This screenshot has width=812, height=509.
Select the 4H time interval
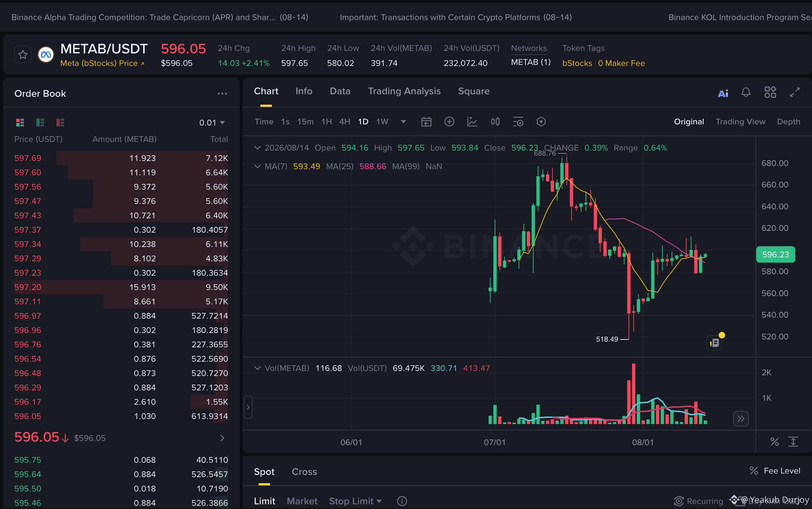(x=345, y=122)
